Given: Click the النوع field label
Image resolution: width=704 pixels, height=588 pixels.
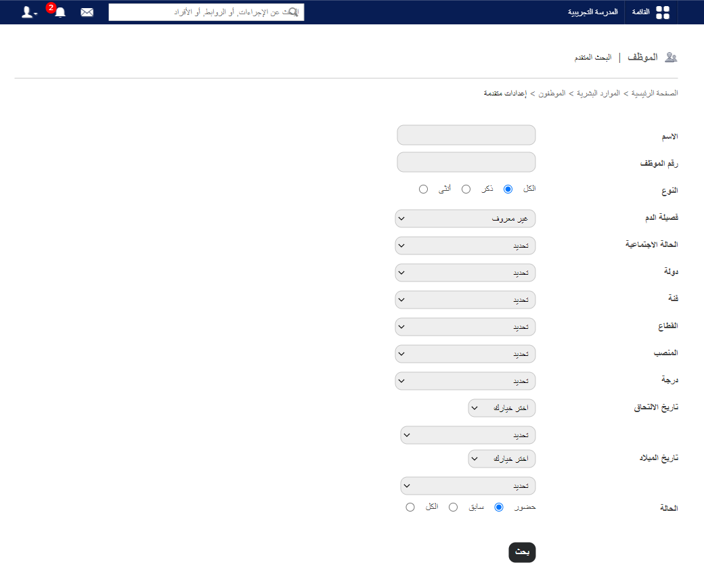Looking at the screenshot, I should pyautogui.click(x=669, y=191).
